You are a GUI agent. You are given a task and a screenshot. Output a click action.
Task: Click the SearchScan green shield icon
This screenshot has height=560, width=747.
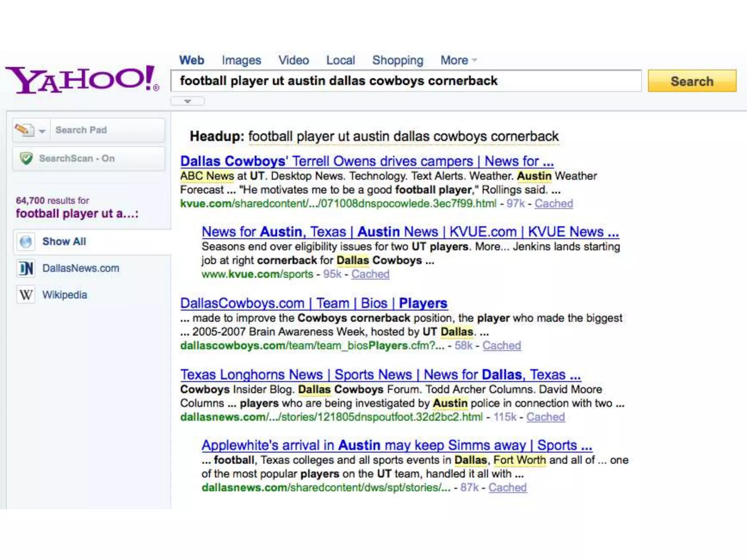tap(26, 159)
